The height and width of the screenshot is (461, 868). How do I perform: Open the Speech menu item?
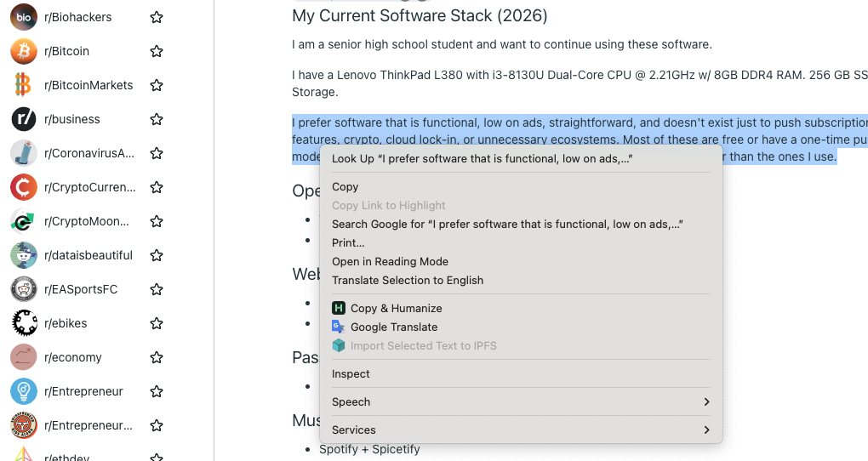coord(521,401)
